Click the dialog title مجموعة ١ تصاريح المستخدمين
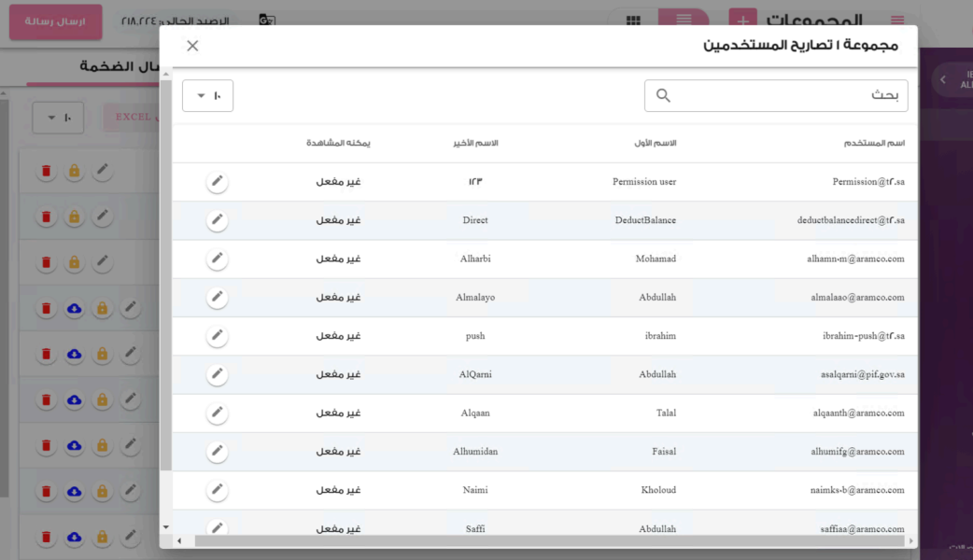 [x=800, y=46]
